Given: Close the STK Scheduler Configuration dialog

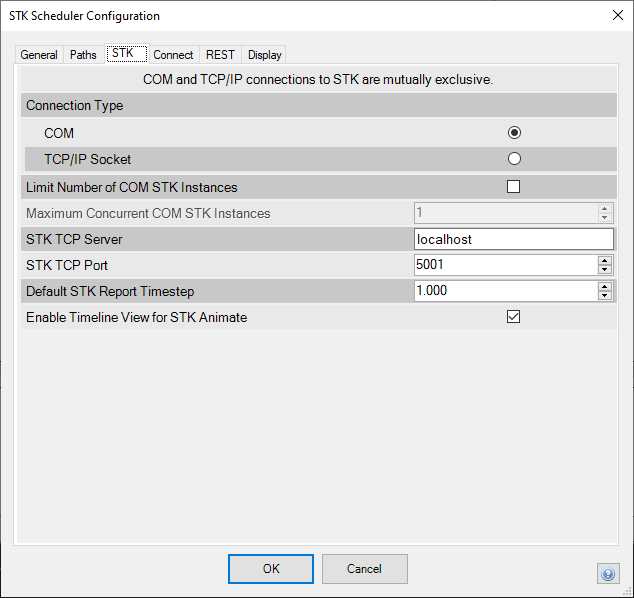Looking at the screenshot, I should pyautogui.click(x=614, y=15).
